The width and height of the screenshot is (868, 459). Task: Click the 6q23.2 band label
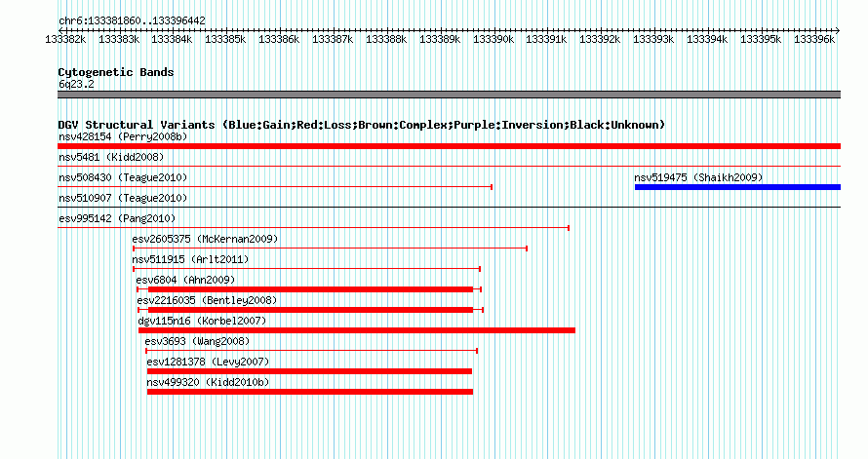click(x=76, y=84)
